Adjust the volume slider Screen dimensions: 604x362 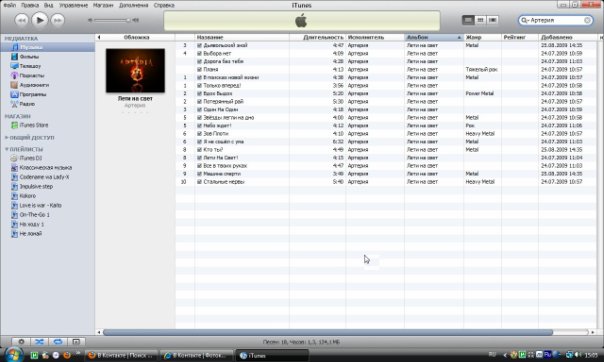[x=113, y=20]
